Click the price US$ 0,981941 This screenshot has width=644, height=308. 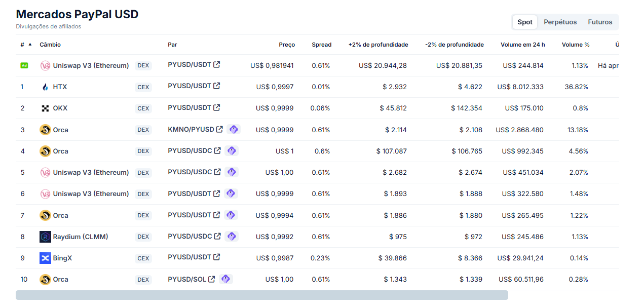coord(272,65)
